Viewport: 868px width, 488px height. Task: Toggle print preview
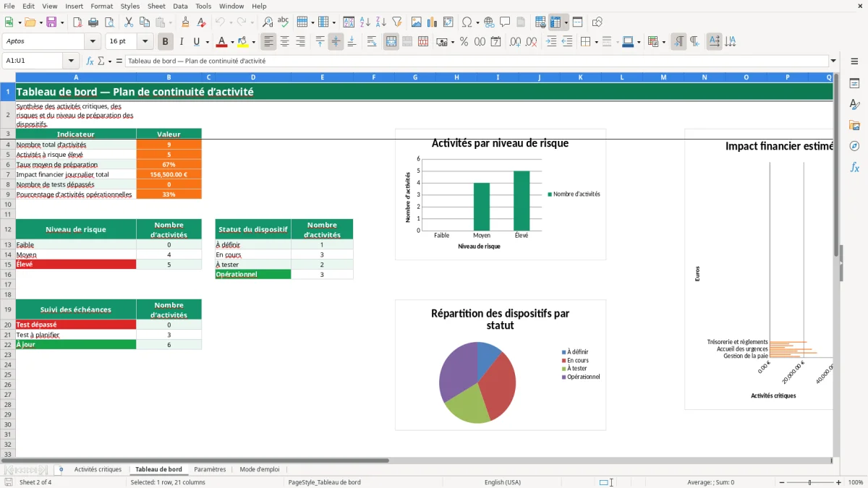point(109,22)
